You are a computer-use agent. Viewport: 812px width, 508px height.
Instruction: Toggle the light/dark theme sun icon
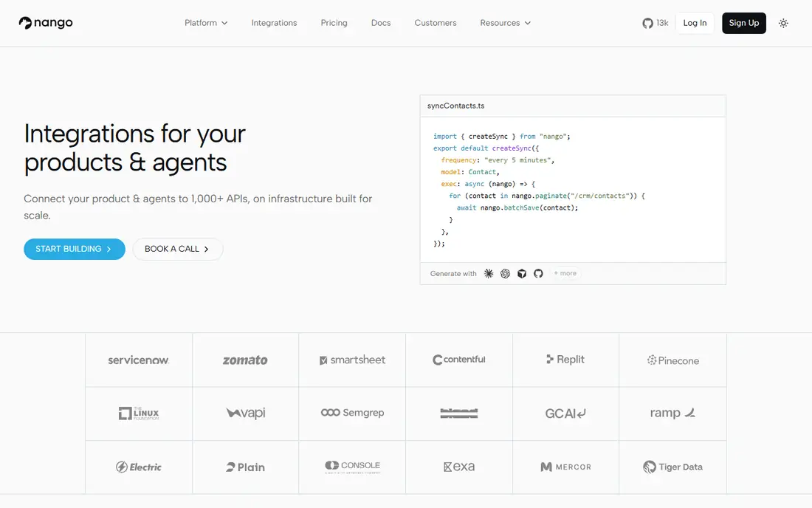783,23
